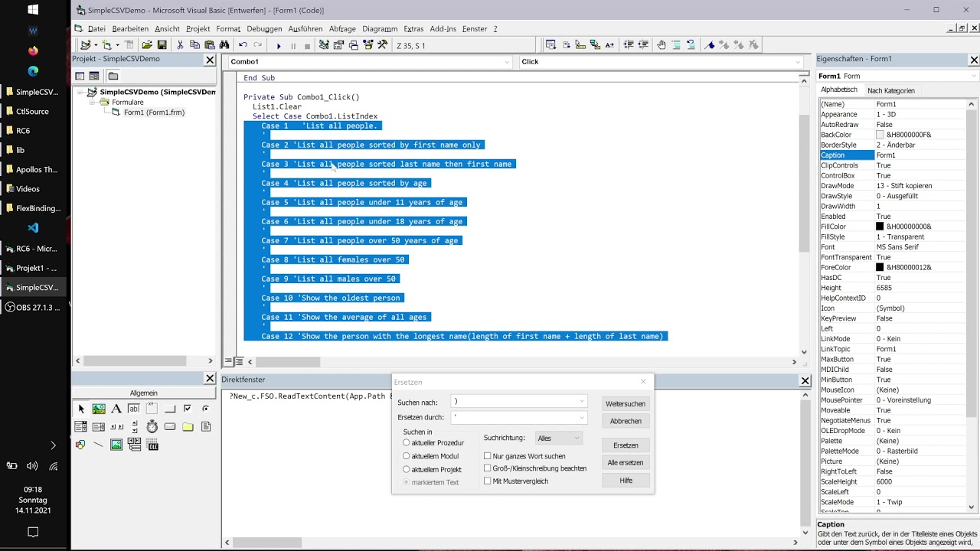The height and width of the screenshot is (551, 980).
Task: Open the 'Ersetzen durch' history dropdown
Action: pos(582,418)
